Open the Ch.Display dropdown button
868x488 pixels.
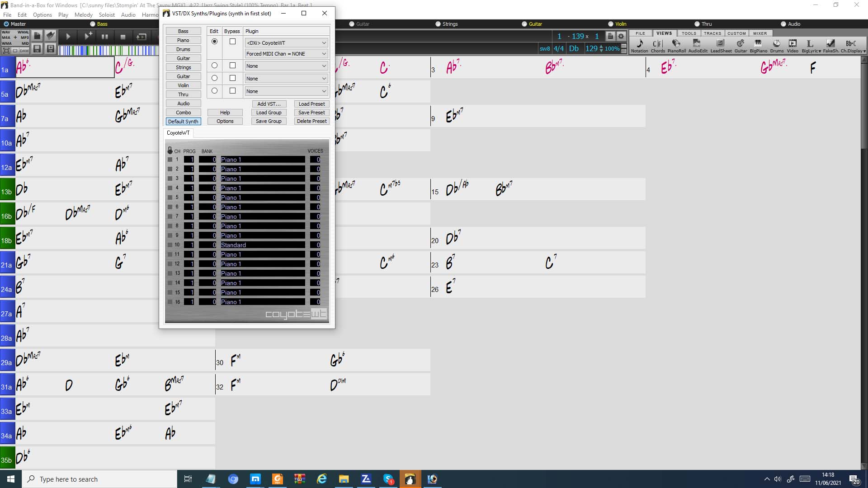coord(853,46)
